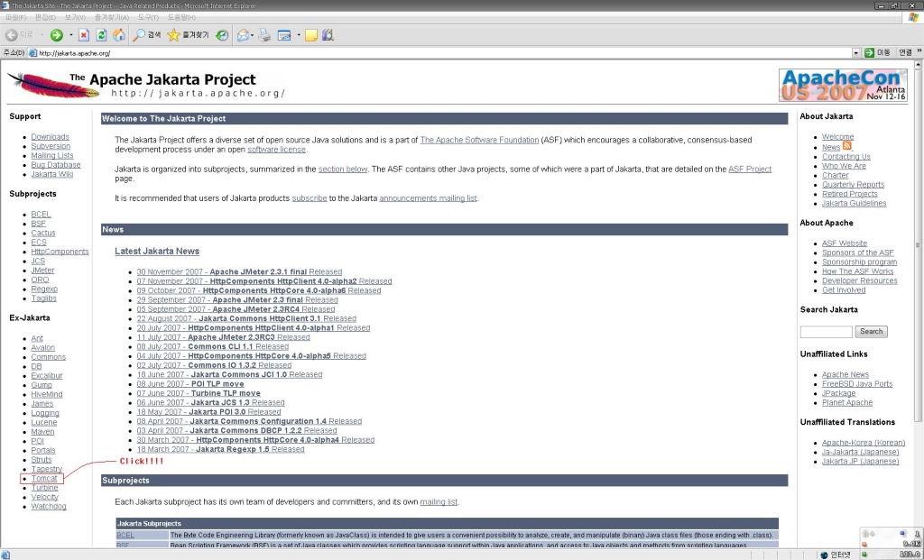Click the Search button under Search Jakarta

[871, 332]
